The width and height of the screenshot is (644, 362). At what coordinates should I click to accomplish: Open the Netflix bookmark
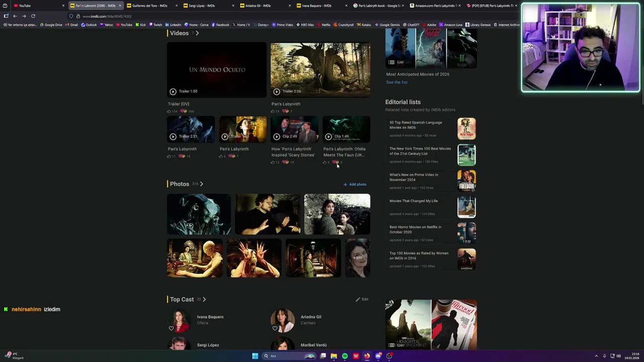coord(323,25)
